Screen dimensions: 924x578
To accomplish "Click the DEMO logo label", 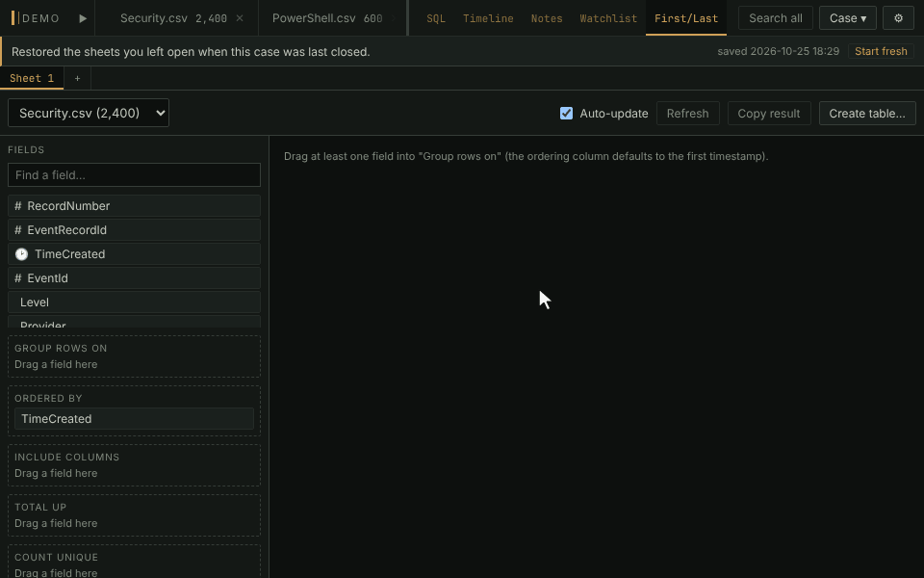I will point(36,18).
